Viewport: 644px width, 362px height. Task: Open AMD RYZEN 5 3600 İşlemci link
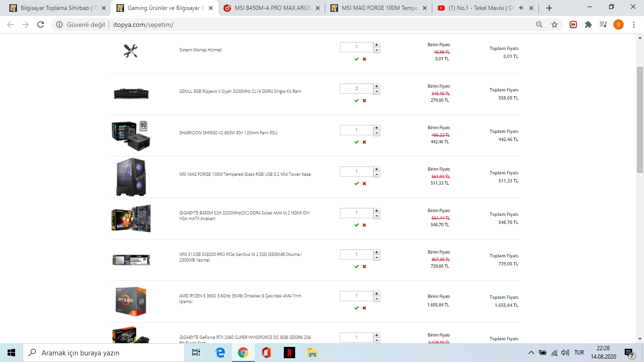click(x=240, y=299)
